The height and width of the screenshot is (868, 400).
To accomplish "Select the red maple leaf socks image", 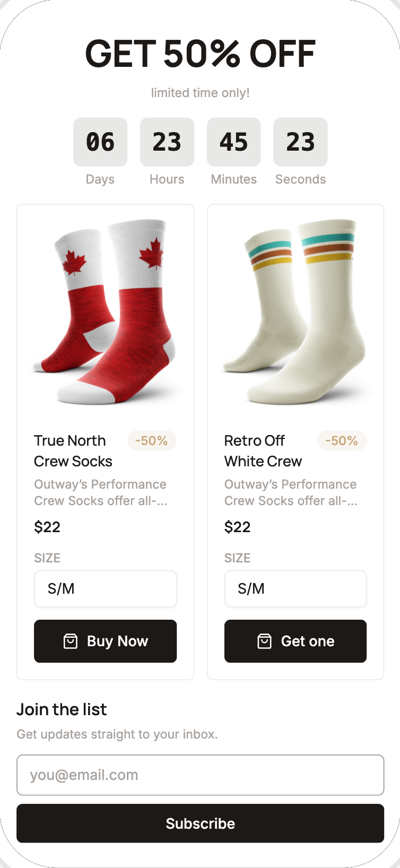I will click(x=105, y=312).
